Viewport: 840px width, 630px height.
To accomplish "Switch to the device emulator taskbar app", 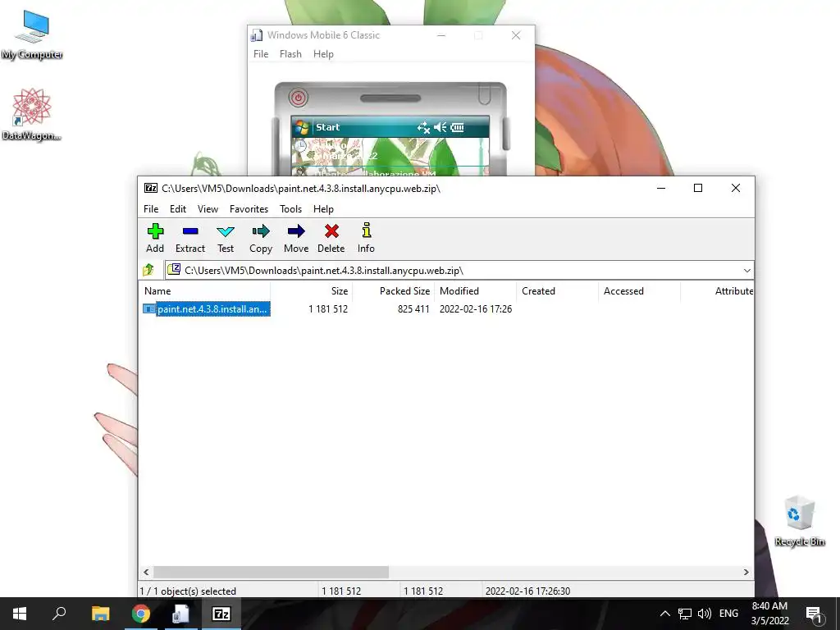I will (x=180, y=614).
